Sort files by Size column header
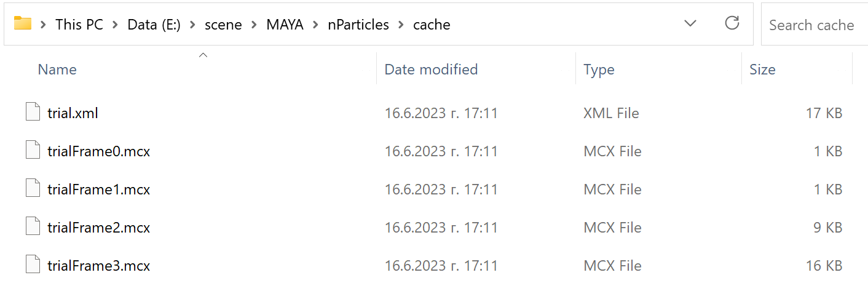This screenshot has width=868, height=283. pos(762,70)
